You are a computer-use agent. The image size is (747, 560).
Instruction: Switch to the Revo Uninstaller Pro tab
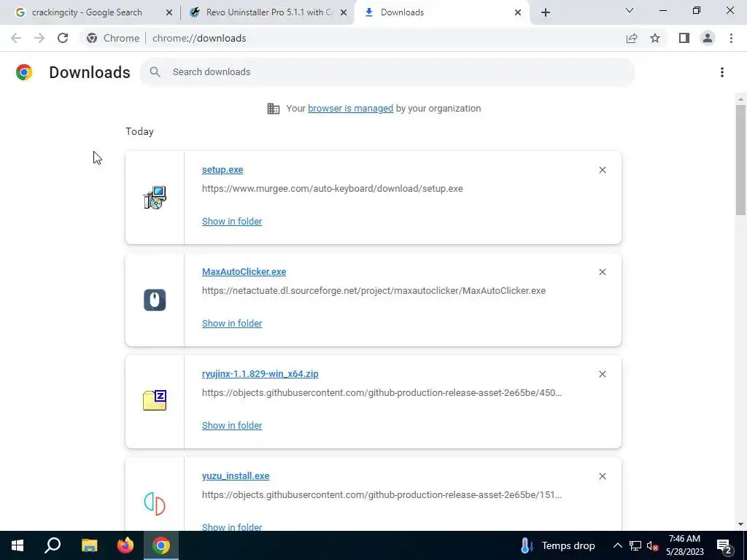point(269,12)
